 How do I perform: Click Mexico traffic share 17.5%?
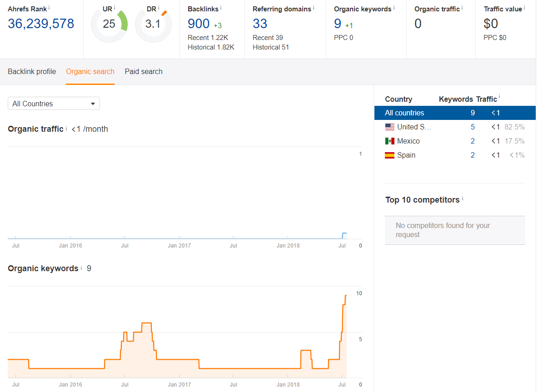pyautogui.click(x=515, y=141)
